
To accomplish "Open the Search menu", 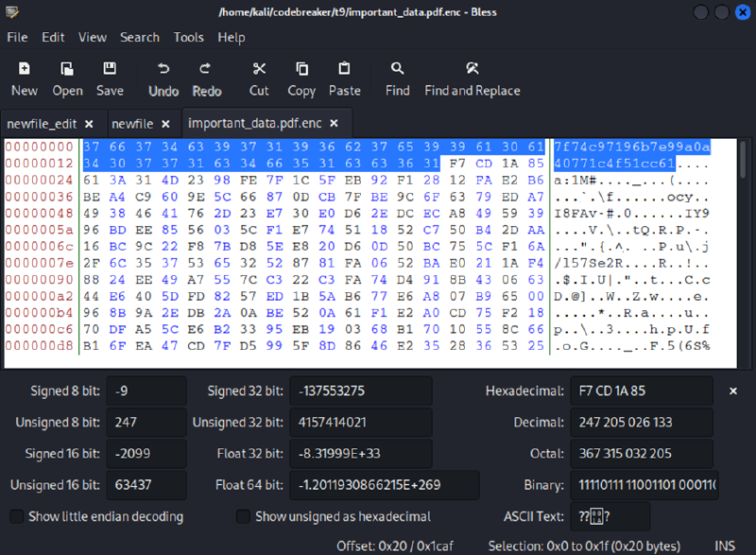I will click(x=140, y=37).
